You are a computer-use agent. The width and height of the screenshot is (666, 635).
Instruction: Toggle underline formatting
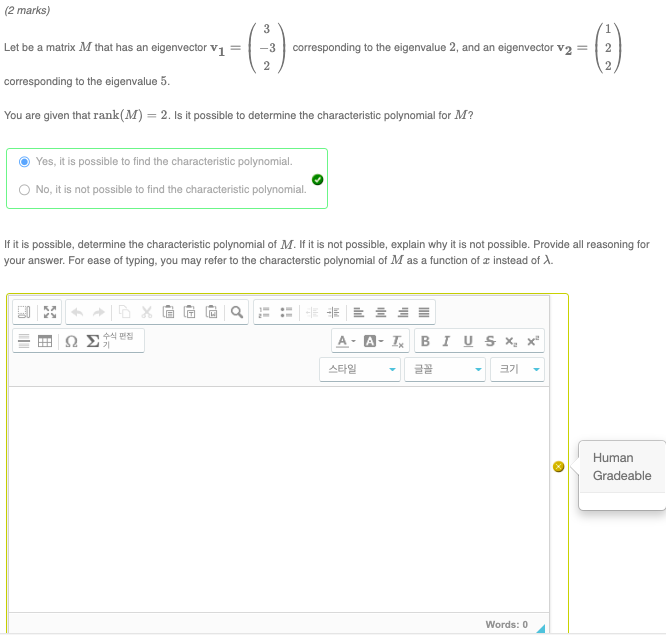pyautogui.click(x=468, y=341)
